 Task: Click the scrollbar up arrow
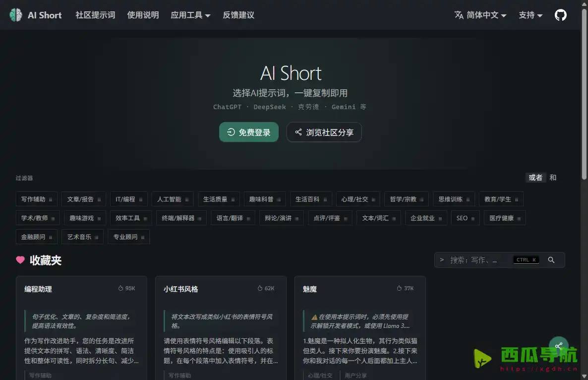pos(584,3)
